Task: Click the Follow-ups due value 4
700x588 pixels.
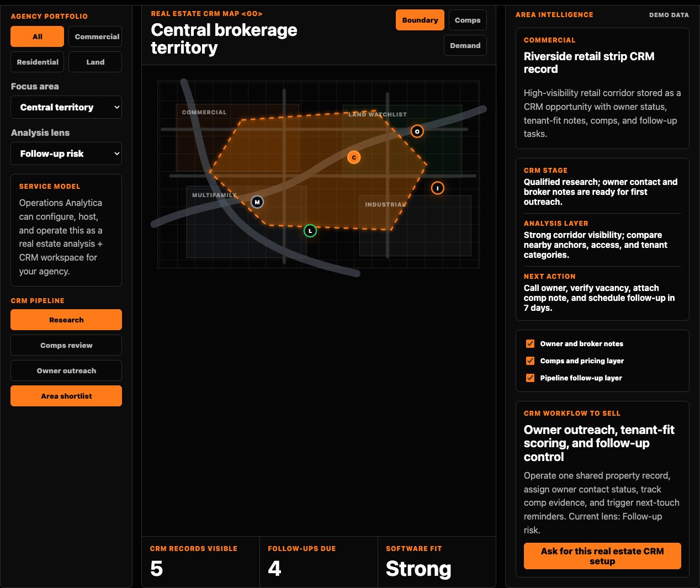Action: pos(274,569)
